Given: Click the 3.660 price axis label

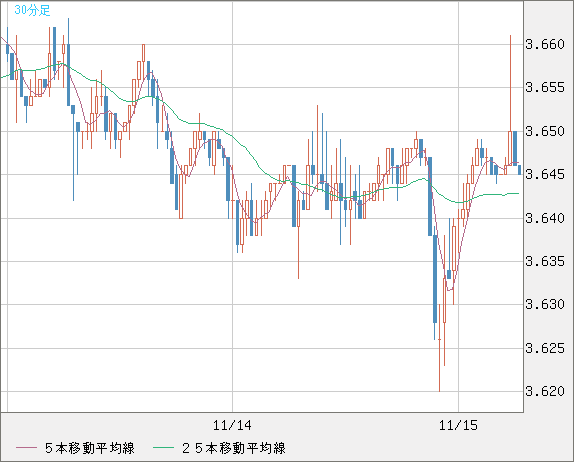Looking at the screenshot, I should (545, 44).
